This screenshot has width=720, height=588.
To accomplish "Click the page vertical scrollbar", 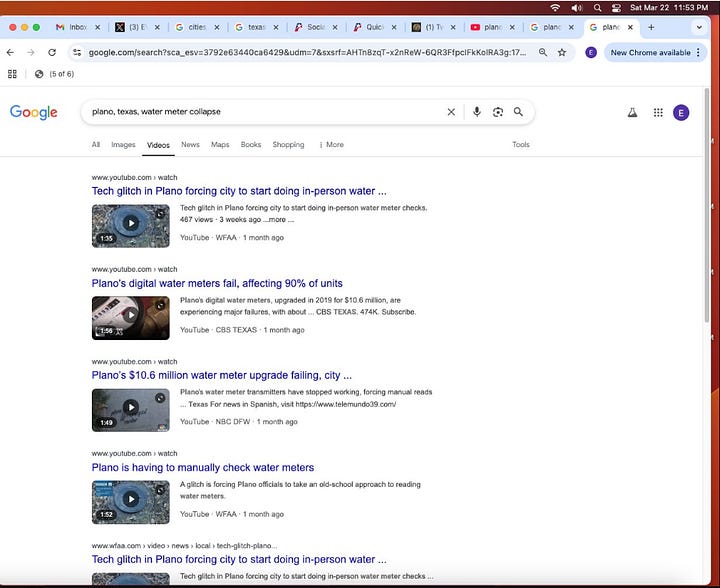I will pyautogui.click(x=707, y=206).
